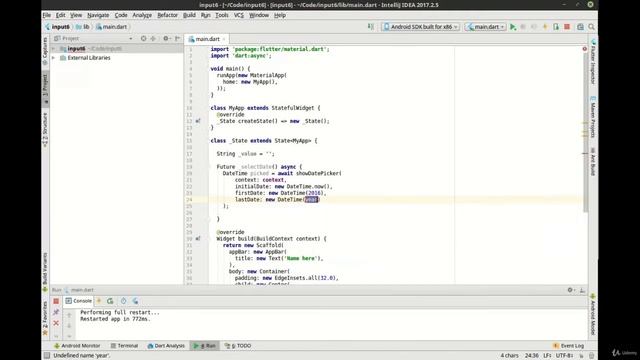Toggle the Captures side tool window tab
Image resolution: width=640 pixels, height=360 pixels.
click(45, 51)
